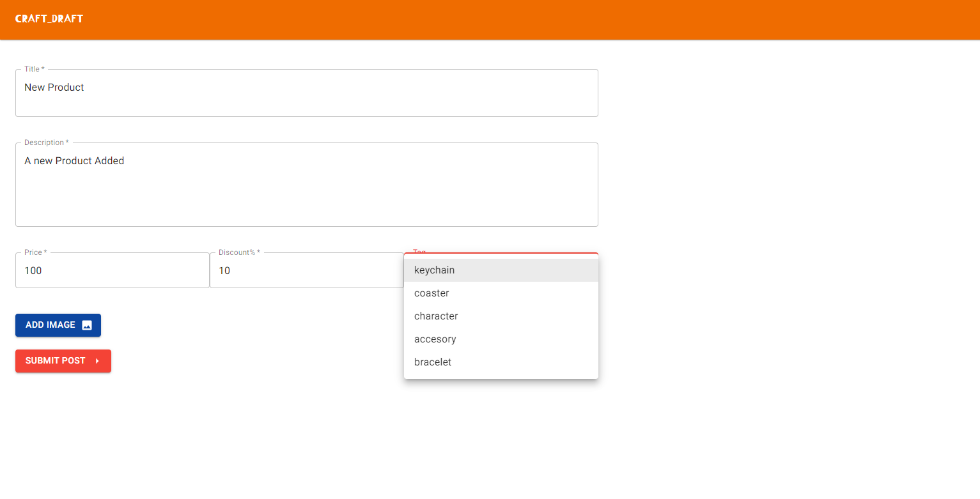Select bracelet as the product tag
Image resolution: width=980 pixels, height=499 pixels.
point(433,362)
